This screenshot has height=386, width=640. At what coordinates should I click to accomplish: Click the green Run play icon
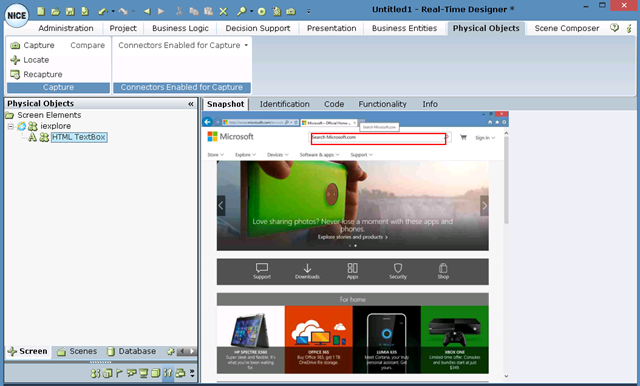coord(262,11)
